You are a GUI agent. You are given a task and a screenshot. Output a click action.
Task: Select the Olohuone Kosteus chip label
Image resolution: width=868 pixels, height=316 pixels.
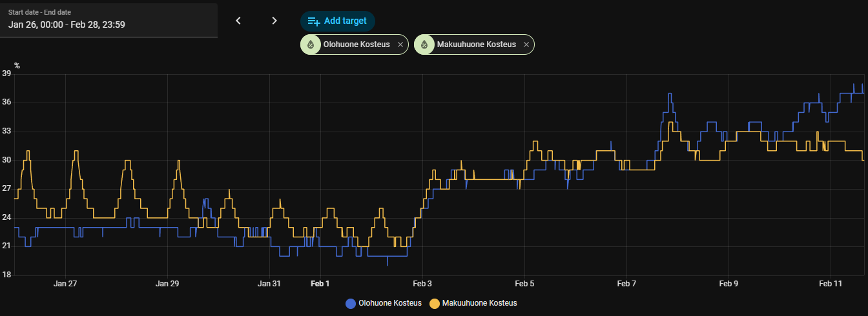[356, 44]
